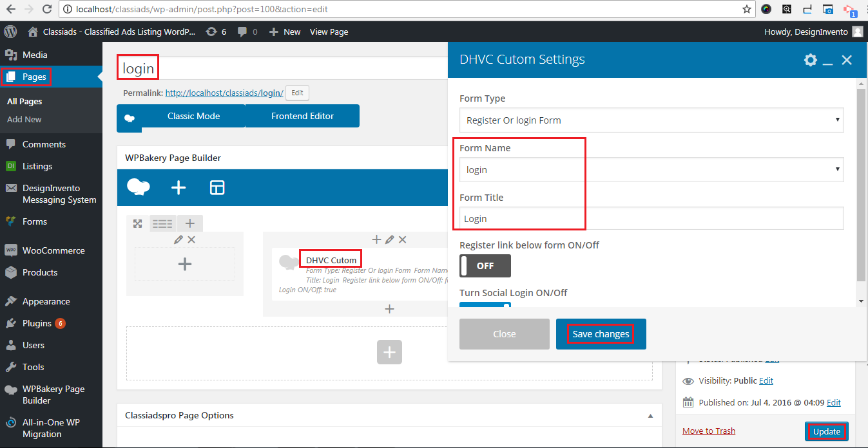
Task: Open the updates indicator showing 6
Action: (x=216, y=32)
